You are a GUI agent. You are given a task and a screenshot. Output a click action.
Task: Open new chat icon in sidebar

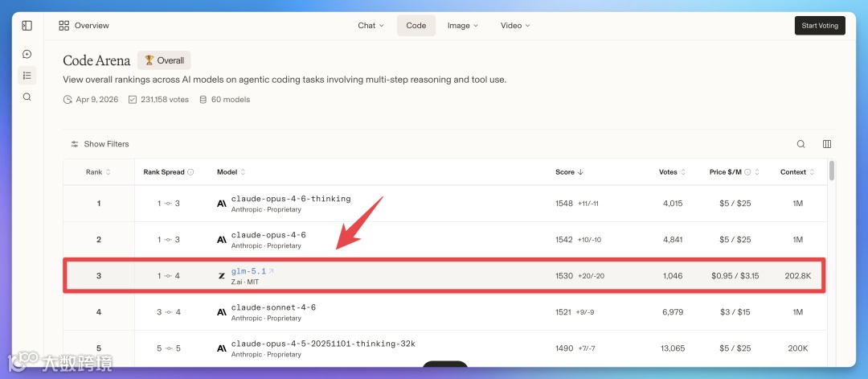tap(27, 54)
